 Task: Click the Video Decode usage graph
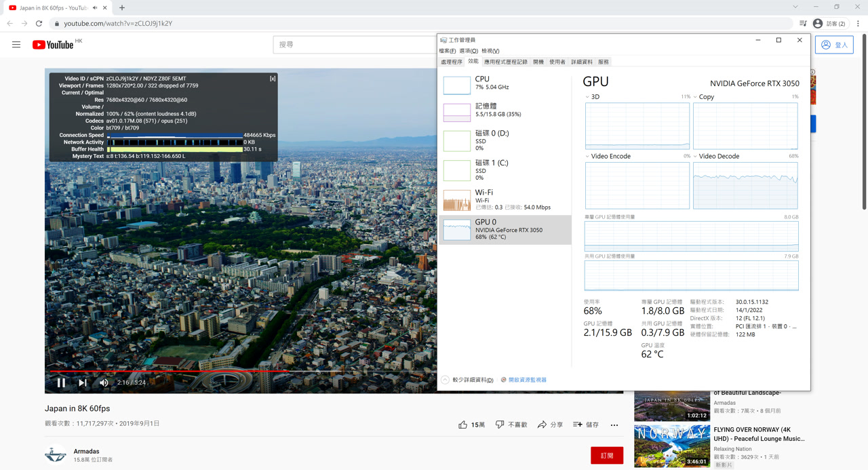[745, 185]
